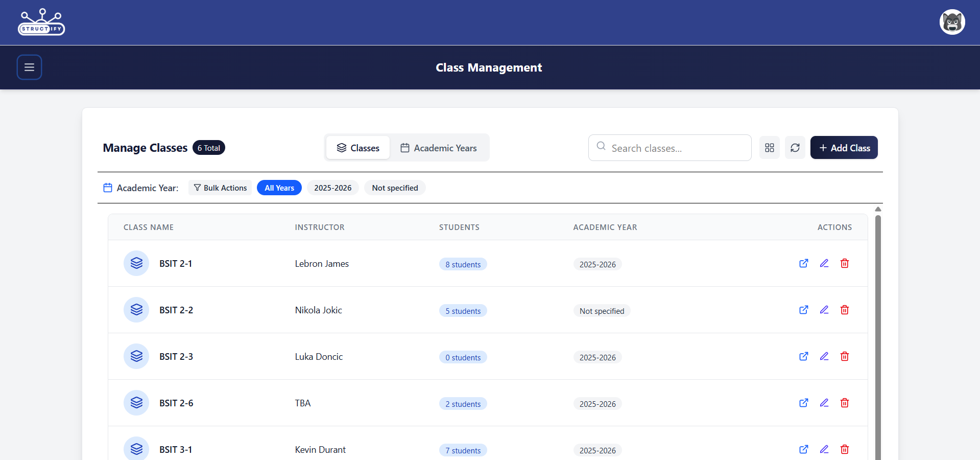Click the 6 Total badge

(209, 148)
